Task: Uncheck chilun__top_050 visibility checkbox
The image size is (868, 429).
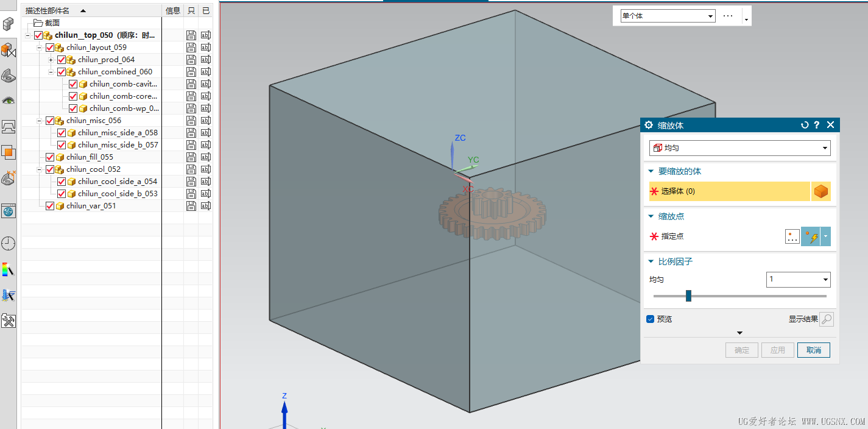Action: coord(38,35)
